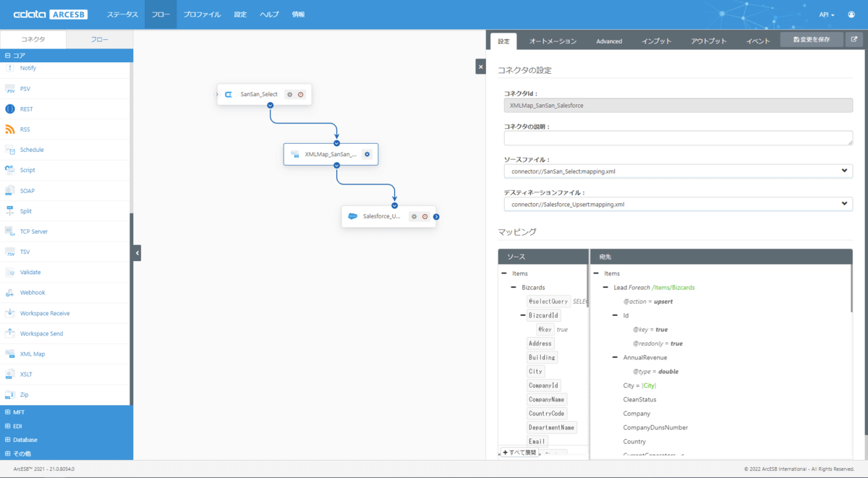Viewport: 868px width, 478px height.
Task: Select destination CompanyDunsNumber element
Action: 655,427
